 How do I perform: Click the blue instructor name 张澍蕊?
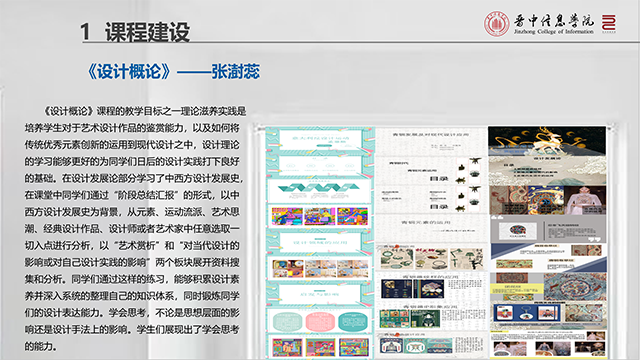(236, 71)
